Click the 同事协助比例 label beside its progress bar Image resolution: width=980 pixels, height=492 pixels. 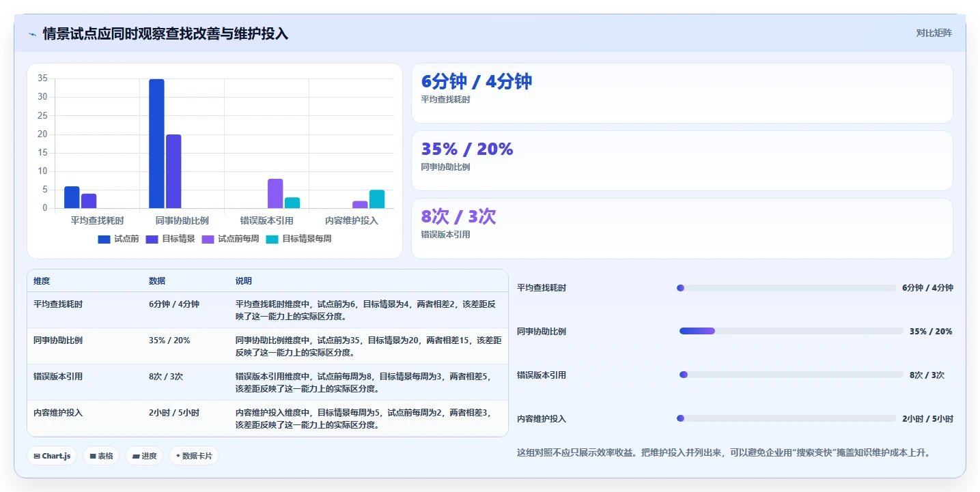(x=542, y=332)
